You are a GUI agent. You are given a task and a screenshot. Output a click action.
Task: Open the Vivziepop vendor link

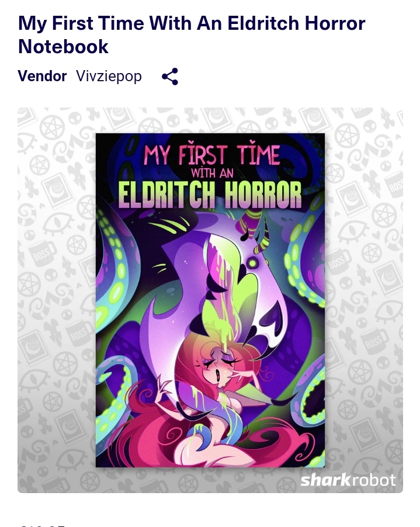tap(109, 76)
